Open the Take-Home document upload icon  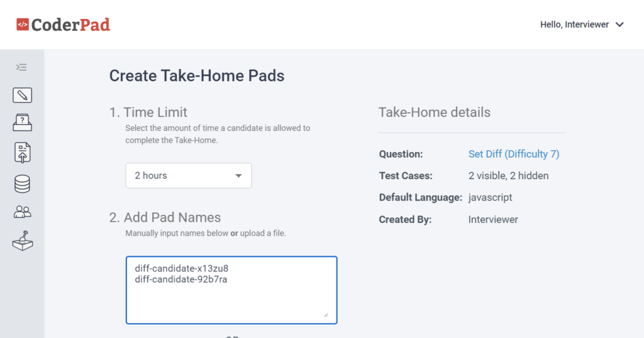point(22,153)
